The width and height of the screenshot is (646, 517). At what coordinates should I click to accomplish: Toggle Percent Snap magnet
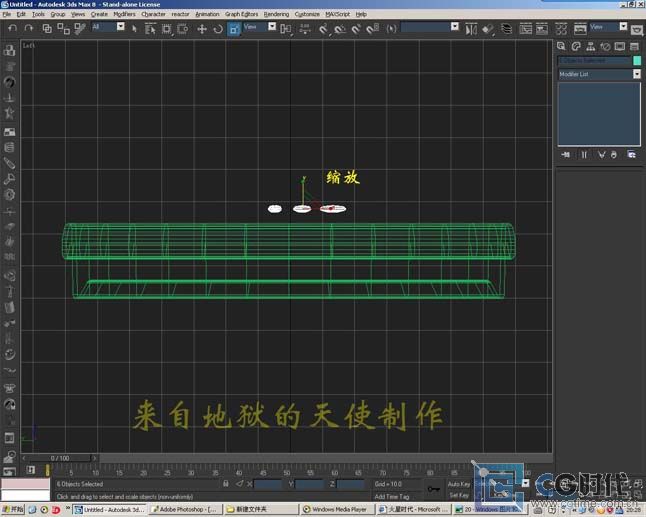(x=356, y=29)
